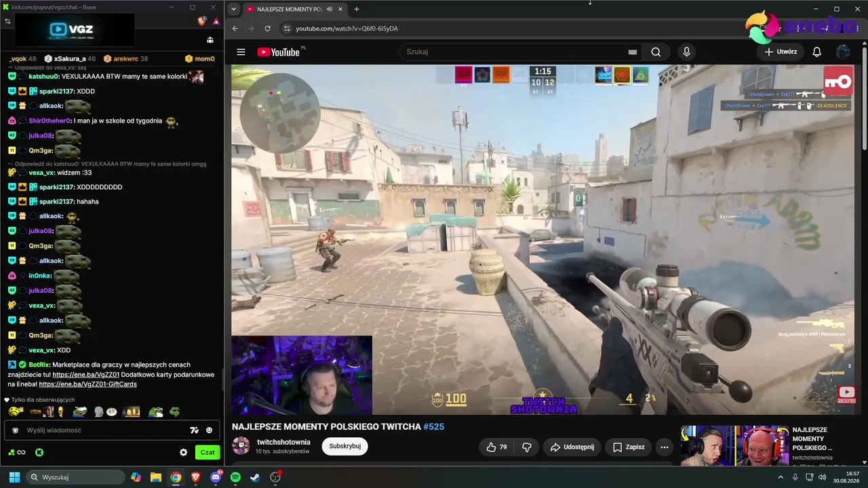Open the taskbar clock showing 16:57

coord(848,477)
